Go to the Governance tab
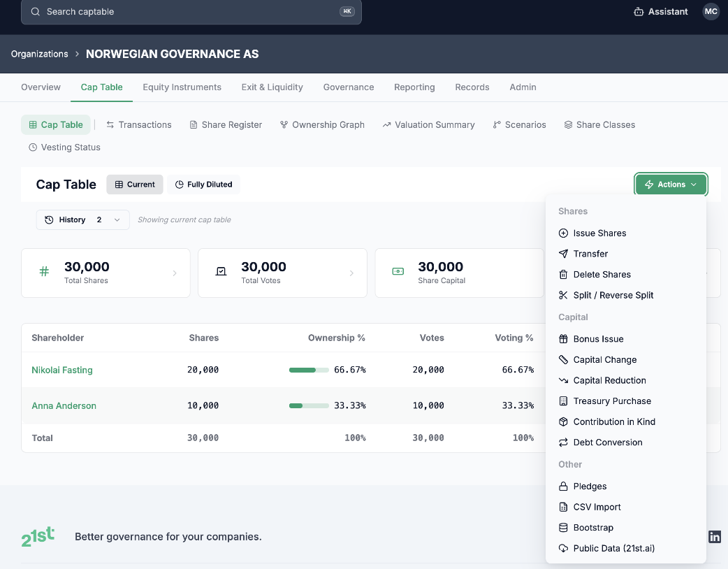This screenshot has width=728, height=569. click(349, 87)
